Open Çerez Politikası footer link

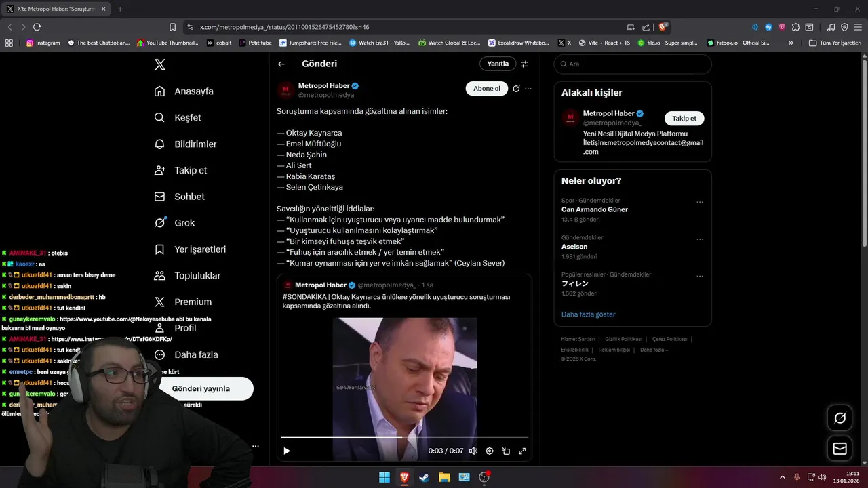[669, 339]
